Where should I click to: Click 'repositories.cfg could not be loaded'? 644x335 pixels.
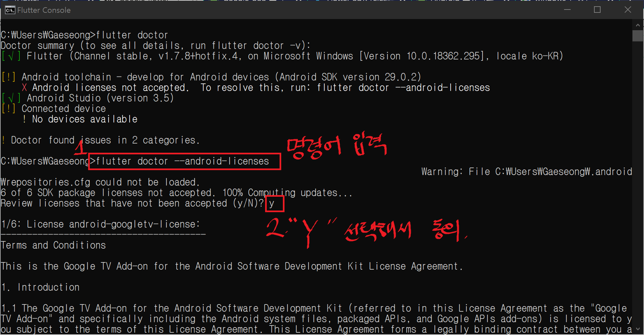[x=100, y=182]
